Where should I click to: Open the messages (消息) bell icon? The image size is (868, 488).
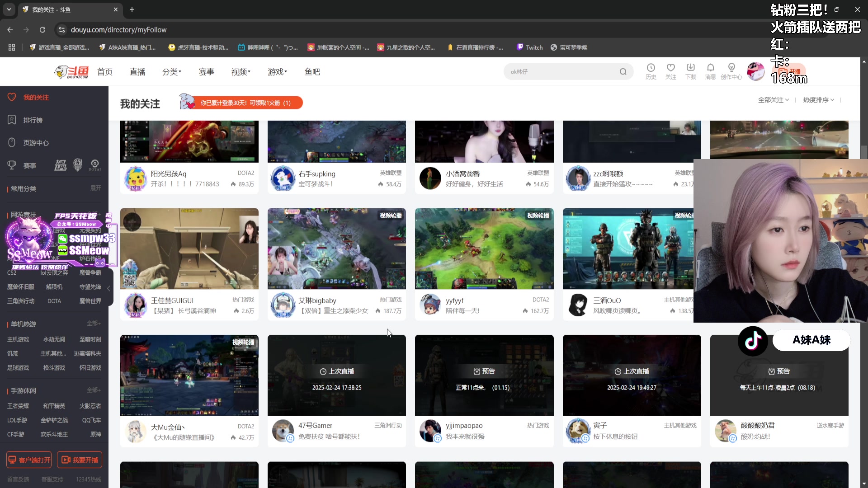[711, 71]
